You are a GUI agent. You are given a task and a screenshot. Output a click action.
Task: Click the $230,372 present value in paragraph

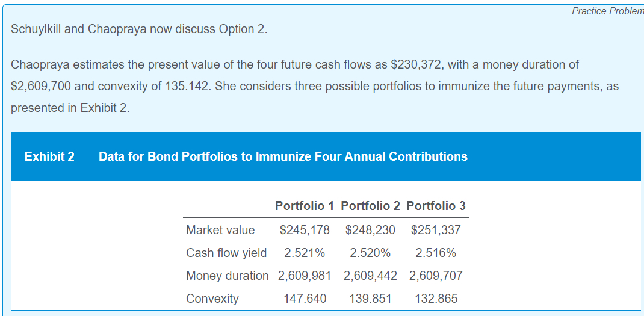[x=416, y=64]
